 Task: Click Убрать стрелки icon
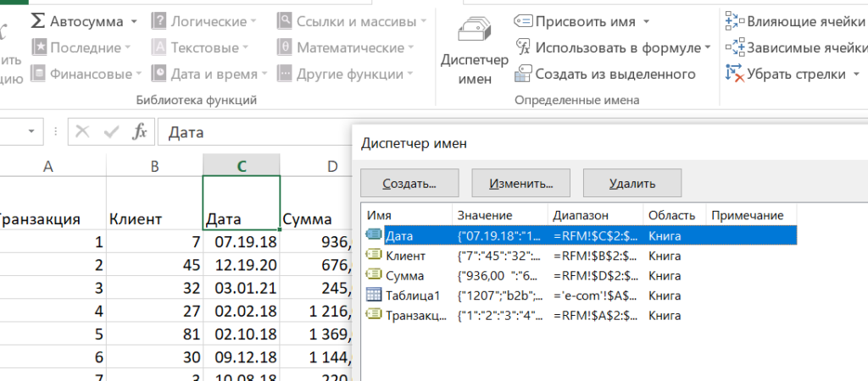pyautogui.click(x=735, y=74)
